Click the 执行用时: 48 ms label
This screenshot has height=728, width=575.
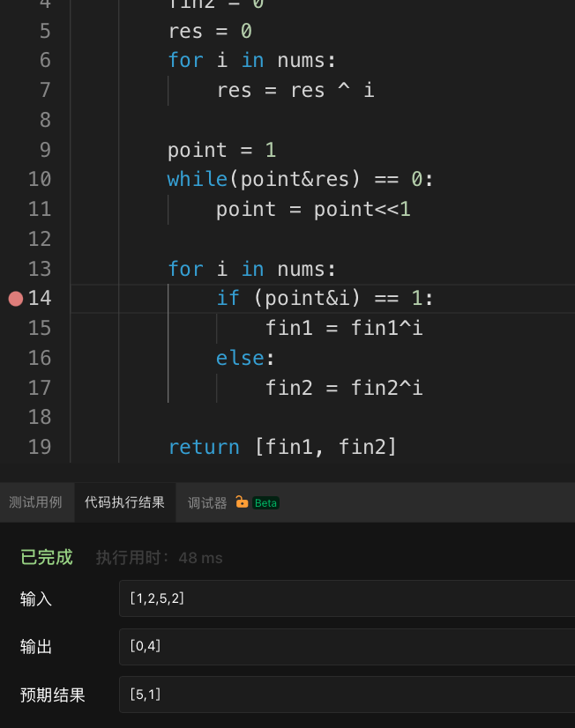pos(159,558)
